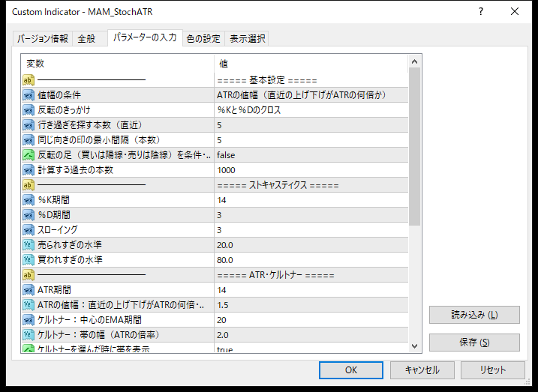Click the double icon for 売られすぎの水準
This screenshot has height=392, width=538.
pos(29,244)
